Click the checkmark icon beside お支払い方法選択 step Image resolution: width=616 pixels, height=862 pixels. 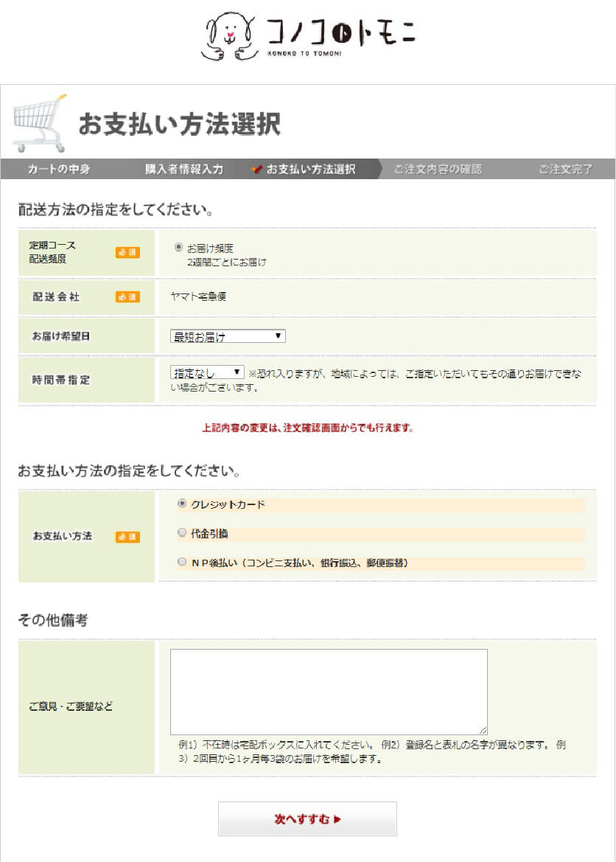coord(256,170)
